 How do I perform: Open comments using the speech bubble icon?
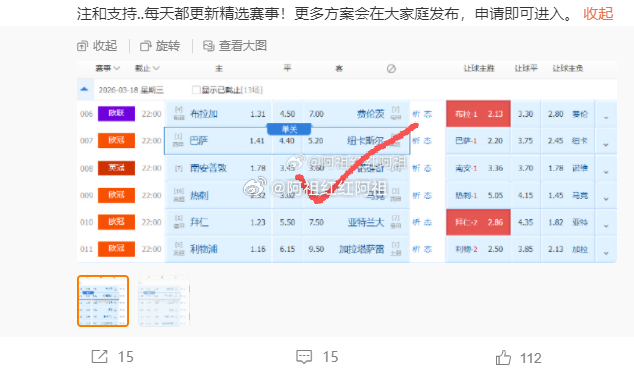(x=304, y=356)
